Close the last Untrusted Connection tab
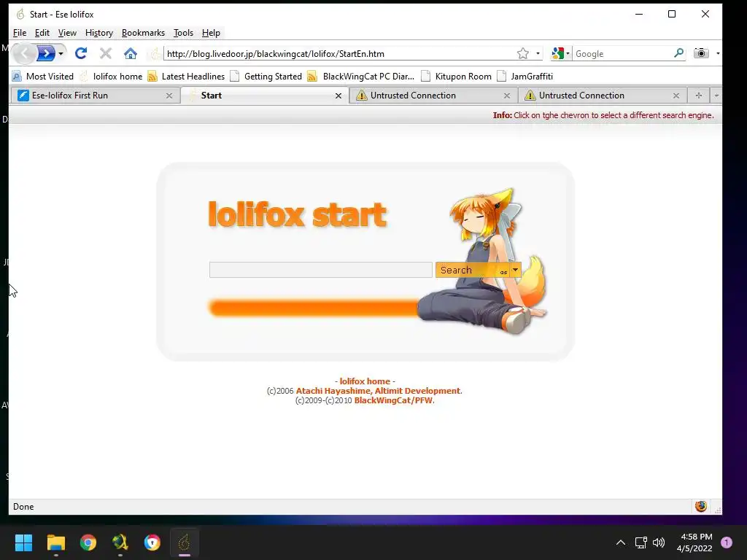The image size is (747, 560). (676, 96)
